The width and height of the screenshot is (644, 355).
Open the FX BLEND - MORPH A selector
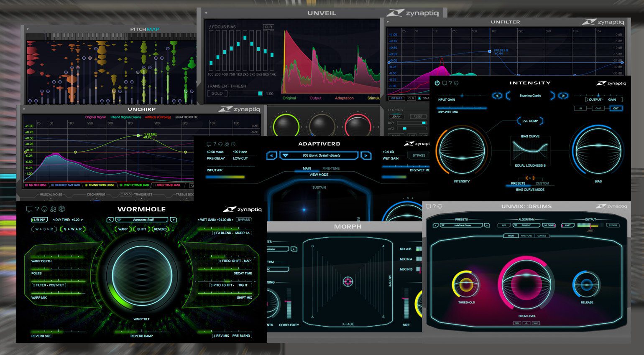(x=232, y=233)
